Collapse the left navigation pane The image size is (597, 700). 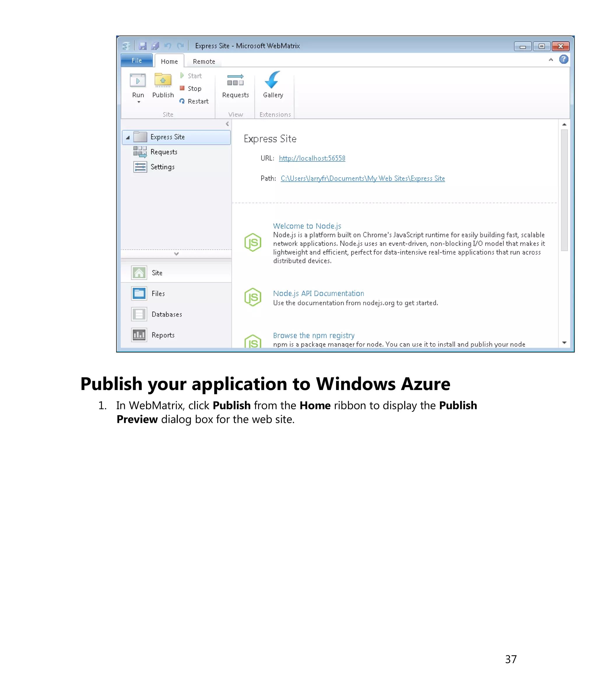(227, 124)
